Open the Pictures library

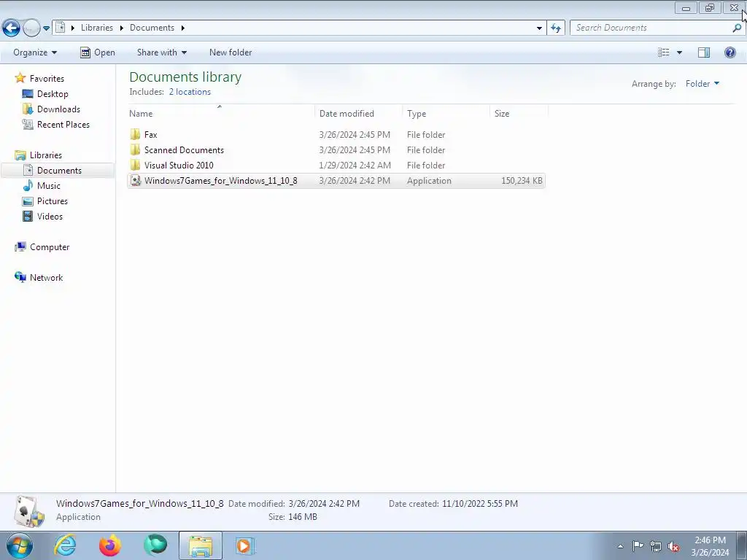point(45,201)
